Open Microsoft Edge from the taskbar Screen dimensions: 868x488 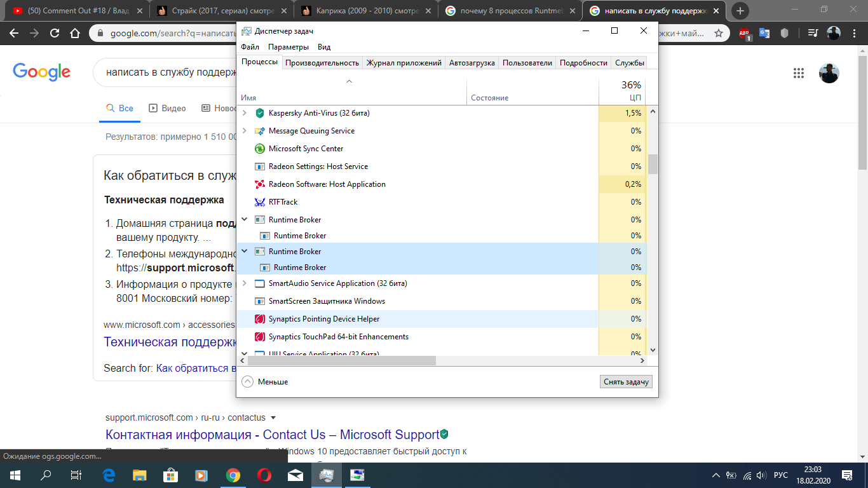pyautogui.click(x=109, y=475)
